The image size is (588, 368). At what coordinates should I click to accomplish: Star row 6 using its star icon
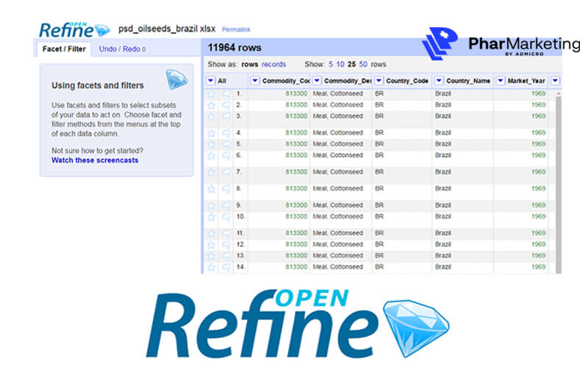(211, 155)
